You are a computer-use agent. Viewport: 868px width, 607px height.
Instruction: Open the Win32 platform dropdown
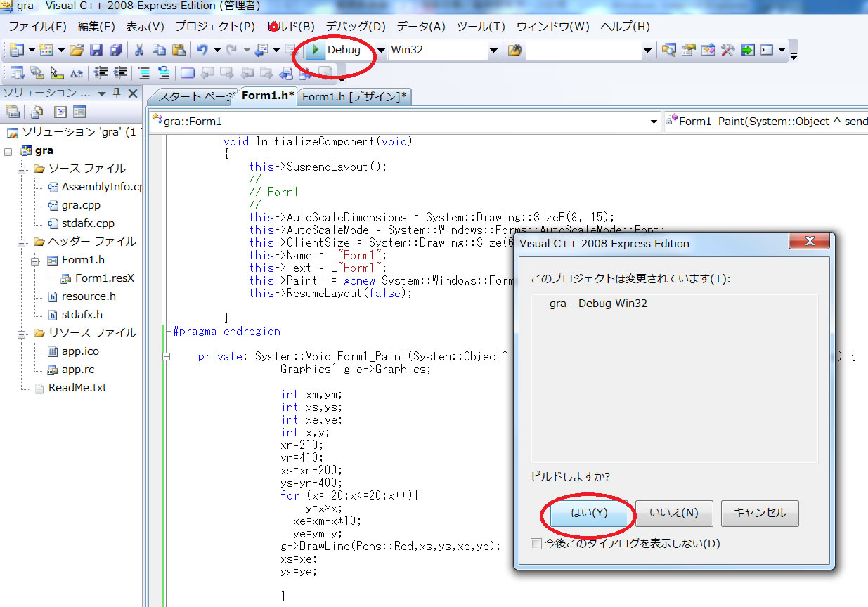pos(493,50)
